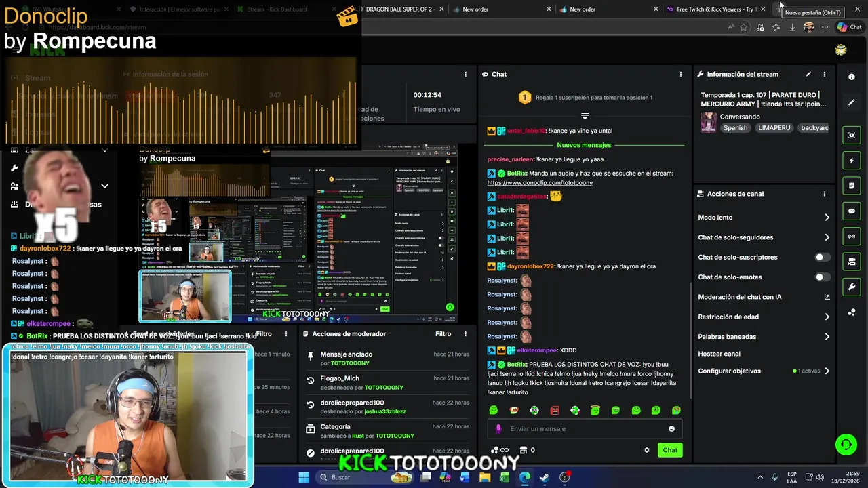This screenshot has height=488, width=868.
Task: Open the emoji picker in message box
Action: pos(672,428)
